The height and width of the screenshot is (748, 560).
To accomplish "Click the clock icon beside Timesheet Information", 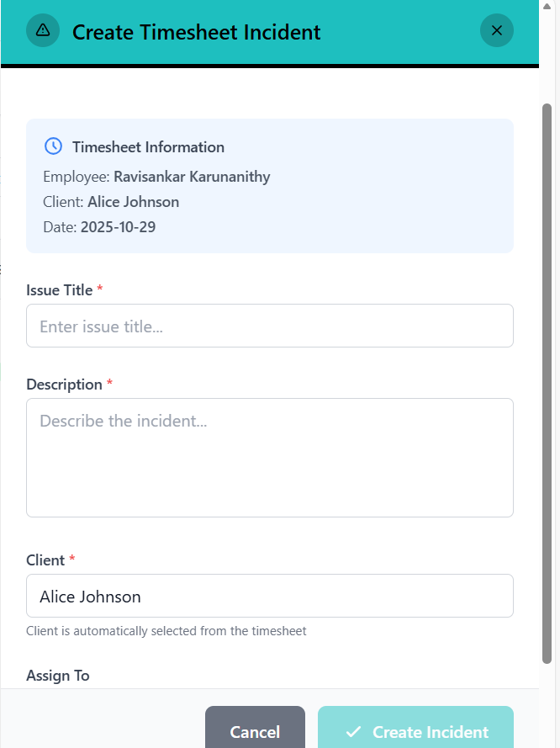I will tap(53, 146).
